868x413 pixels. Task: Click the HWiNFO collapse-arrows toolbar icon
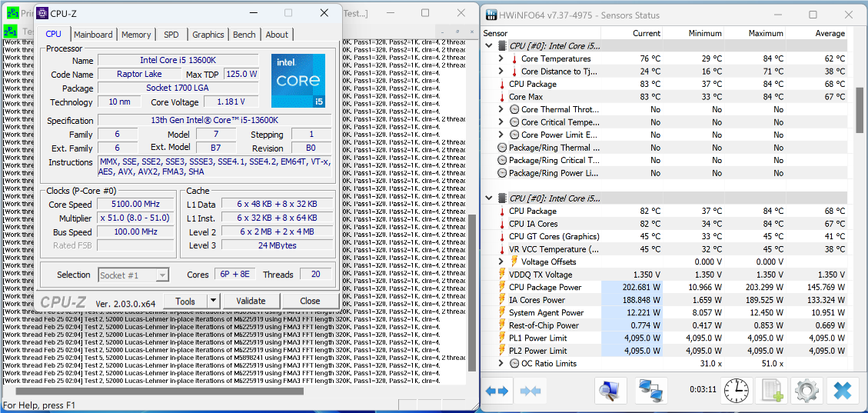[530, 391]
